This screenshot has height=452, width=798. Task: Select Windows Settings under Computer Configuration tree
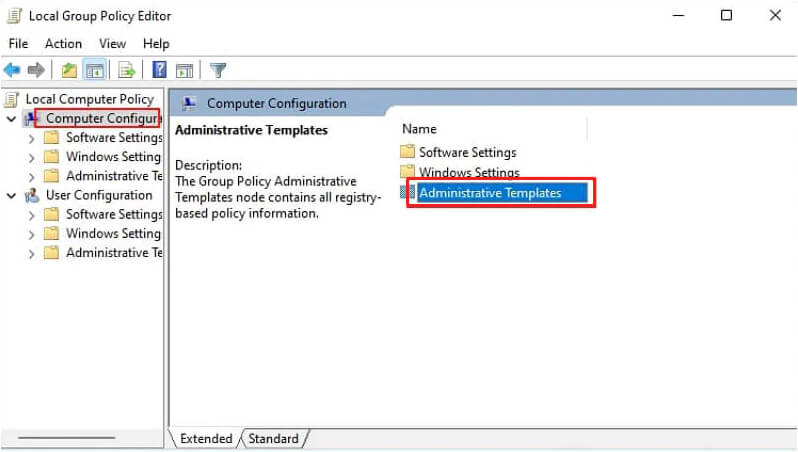click(x=113, y=157)
